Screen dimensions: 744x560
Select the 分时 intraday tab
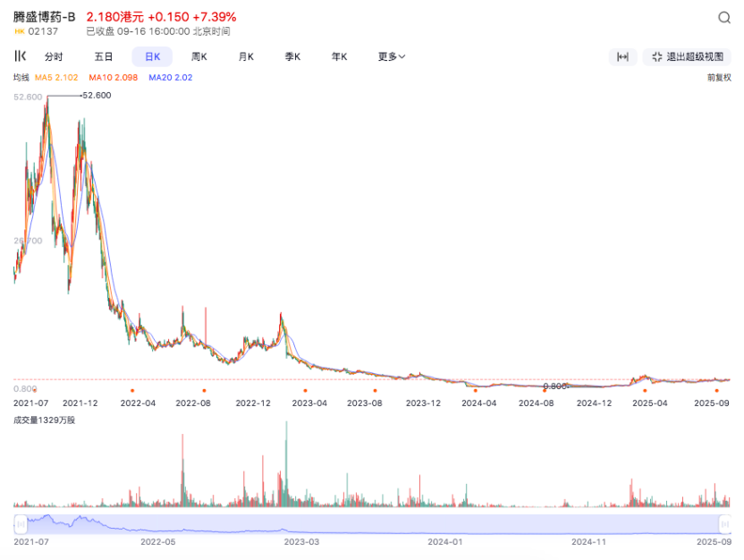tap(54, 57)
